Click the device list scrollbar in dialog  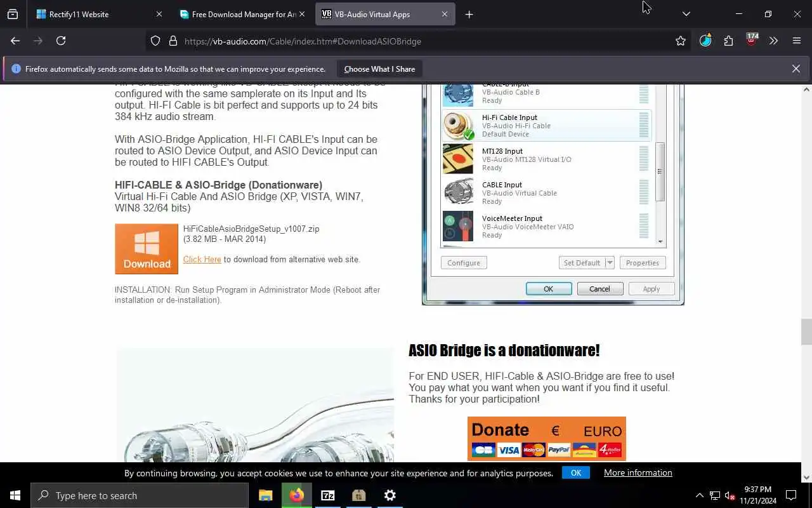pos(660,171)
